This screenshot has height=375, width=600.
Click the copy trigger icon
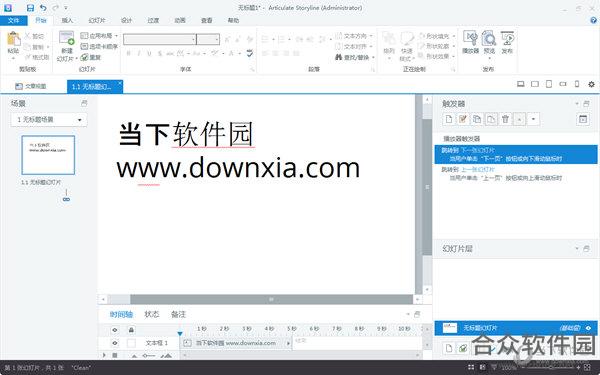(x=477, y=119)
